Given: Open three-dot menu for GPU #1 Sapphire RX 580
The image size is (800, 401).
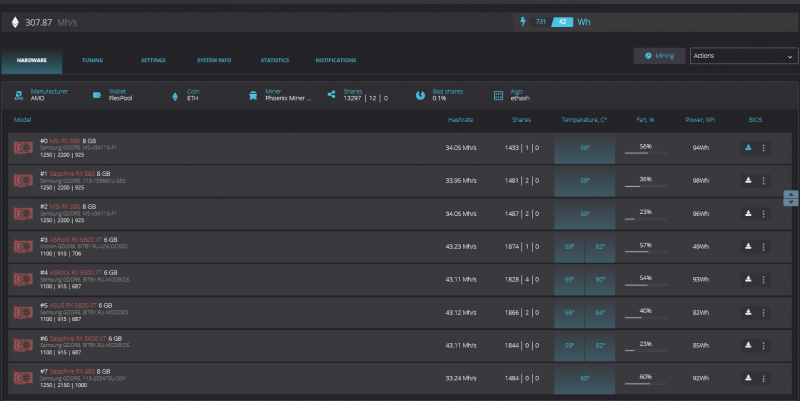Looking at the screenshot, I should point(763,181).
